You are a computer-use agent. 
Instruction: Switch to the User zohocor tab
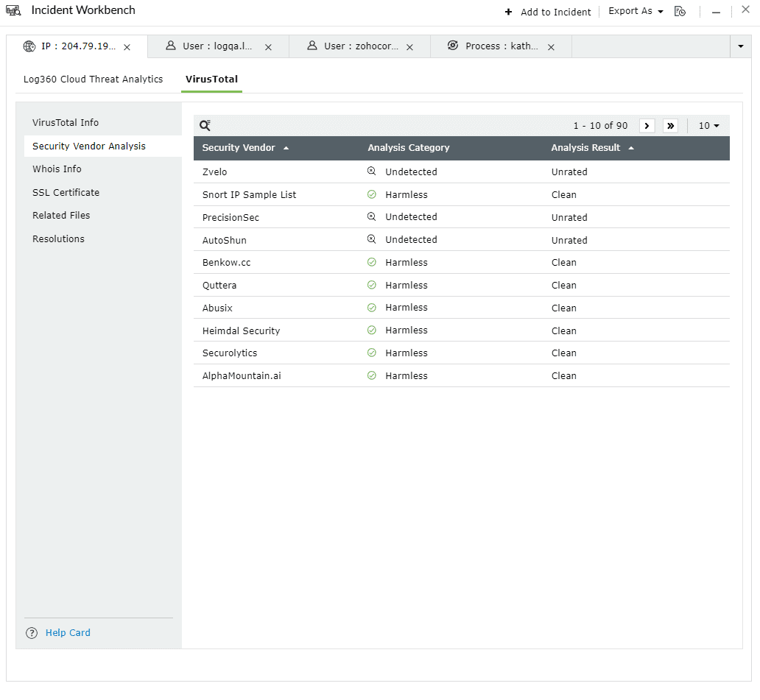(359, 46)
